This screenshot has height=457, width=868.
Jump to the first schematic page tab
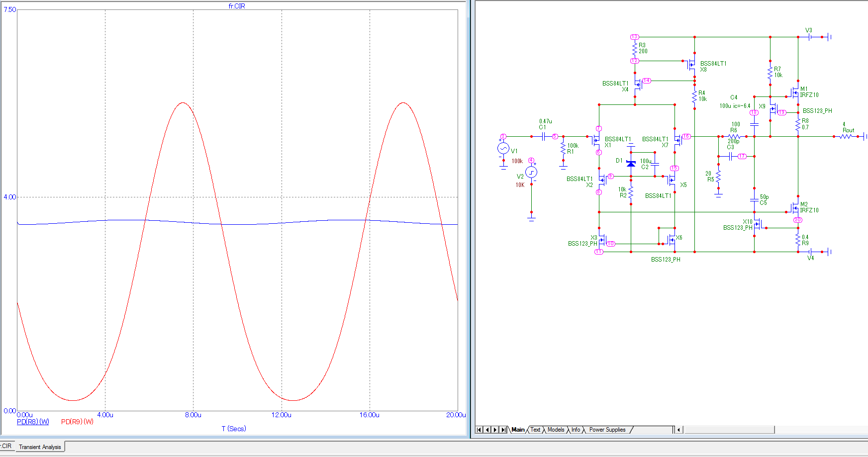(x=479, y=430)
